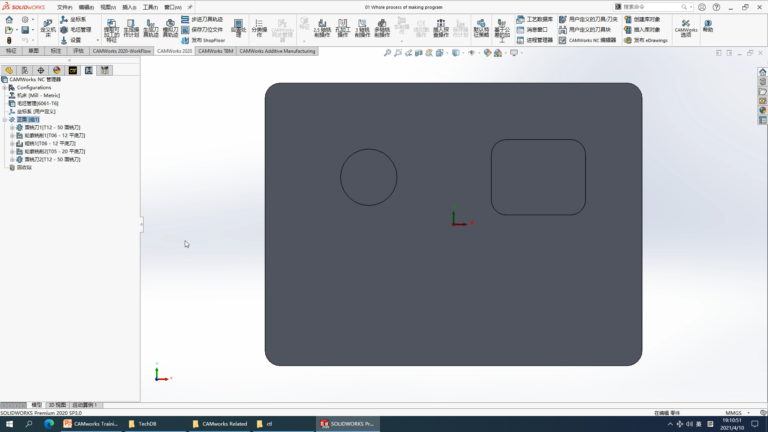Open 坐标系 coordinate system tool
This screenshot has width=768, height=432.
click(73, 19)
